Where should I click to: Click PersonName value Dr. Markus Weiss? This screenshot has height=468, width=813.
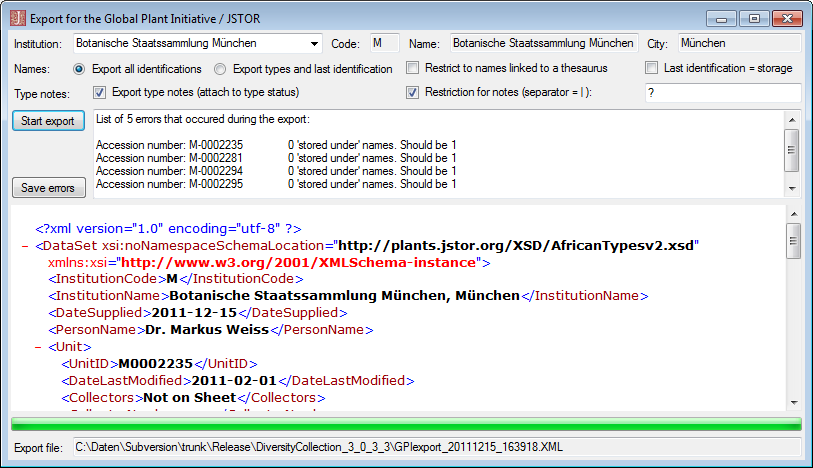click(207, 330)
